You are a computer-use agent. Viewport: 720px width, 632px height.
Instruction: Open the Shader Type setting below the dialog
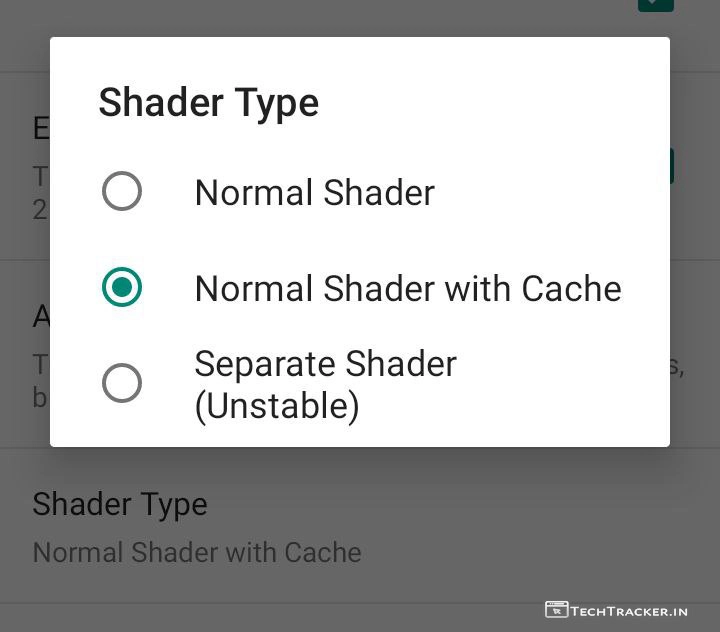pos(120,504)
